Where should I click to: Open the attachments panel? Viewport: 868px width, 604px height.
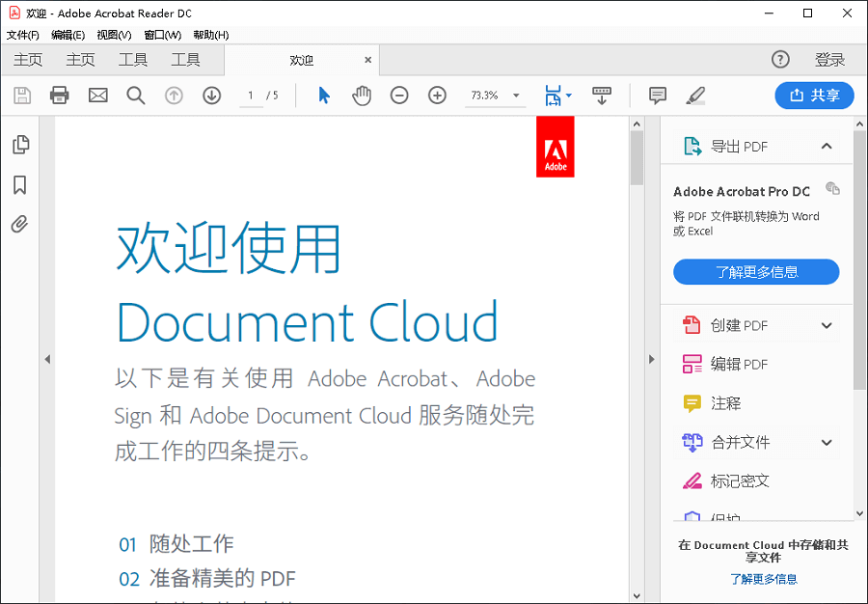[x=19, y=225]
